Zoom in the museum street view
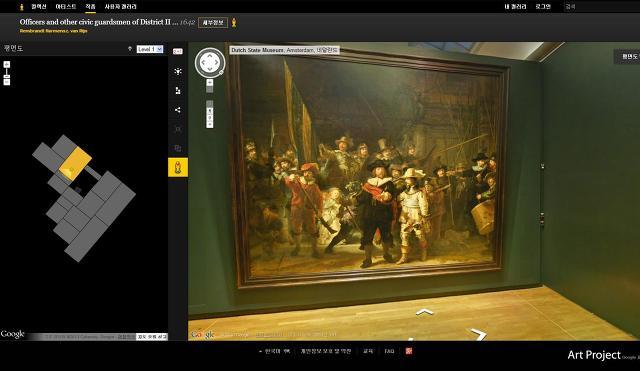640x371 pixels. (x=210, y=83)
